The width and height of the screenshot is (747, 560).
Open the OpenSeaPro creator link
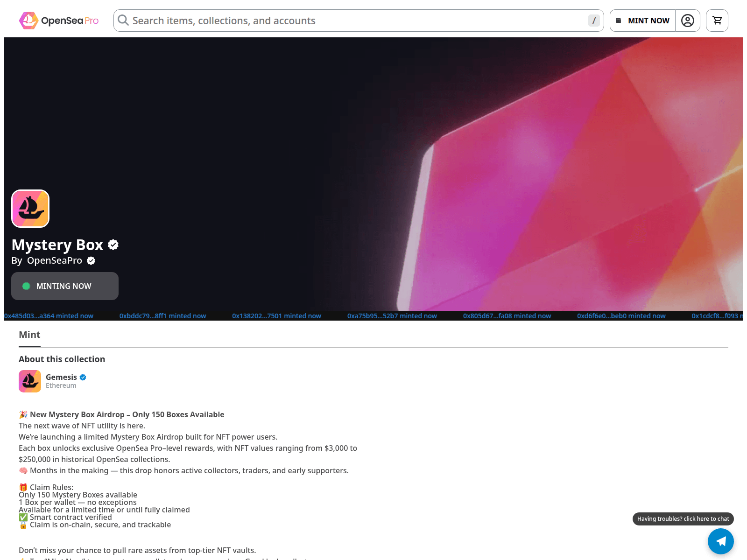click(x=54, y=261)
